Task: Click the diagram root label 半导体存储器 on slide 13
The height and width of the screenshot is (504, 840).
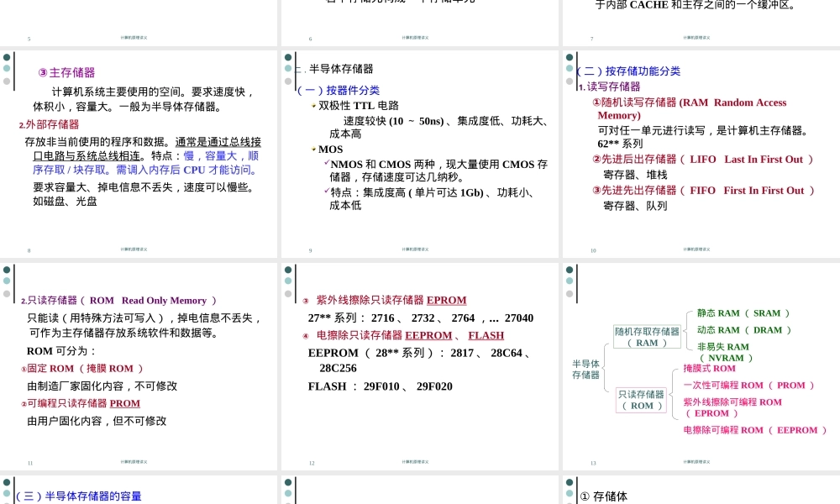Action: click(x=585, y=369)
